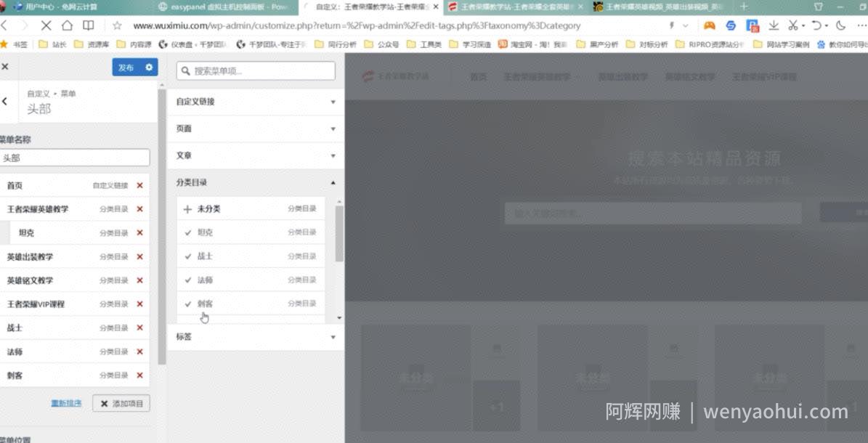Click the blue S extension icon
This screenshot has height=443, width=868.
(x=731, y=25)
